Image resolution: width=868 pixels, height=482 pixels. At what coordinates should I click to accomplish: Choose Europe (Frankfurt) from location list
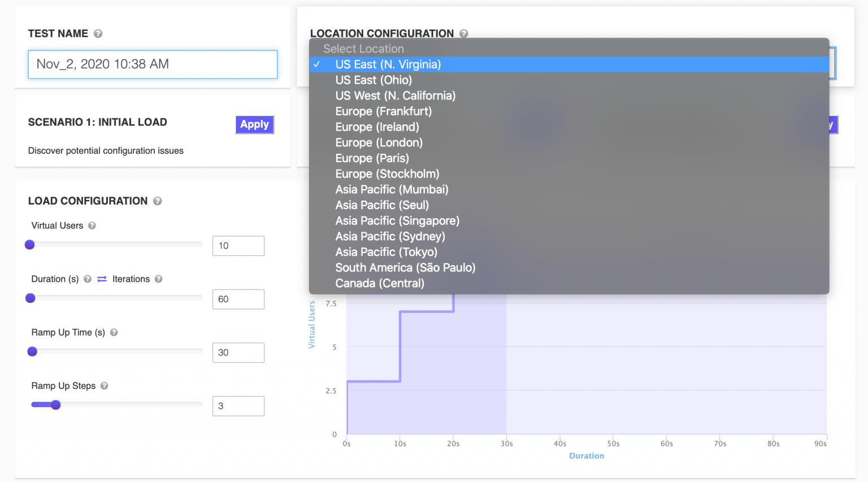[x=383, y=111]
